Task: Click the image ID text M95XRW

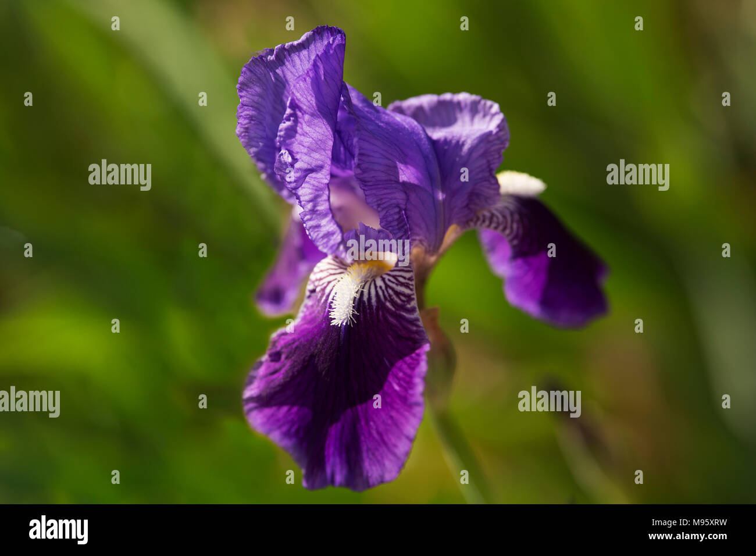Action: coord(703,522)
